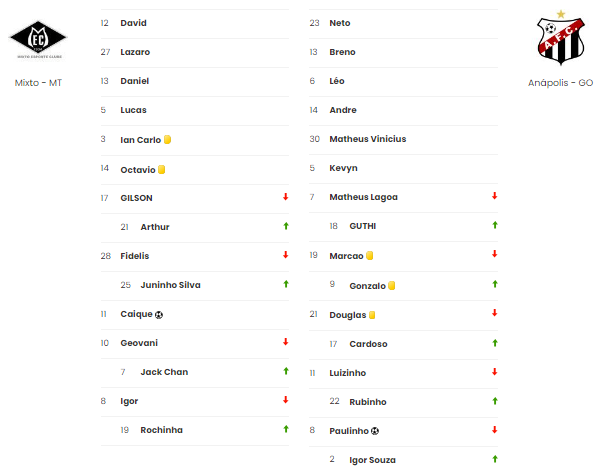
Task: Click red substituted-off arrow on GILSON row
Action: pos(286,197)
